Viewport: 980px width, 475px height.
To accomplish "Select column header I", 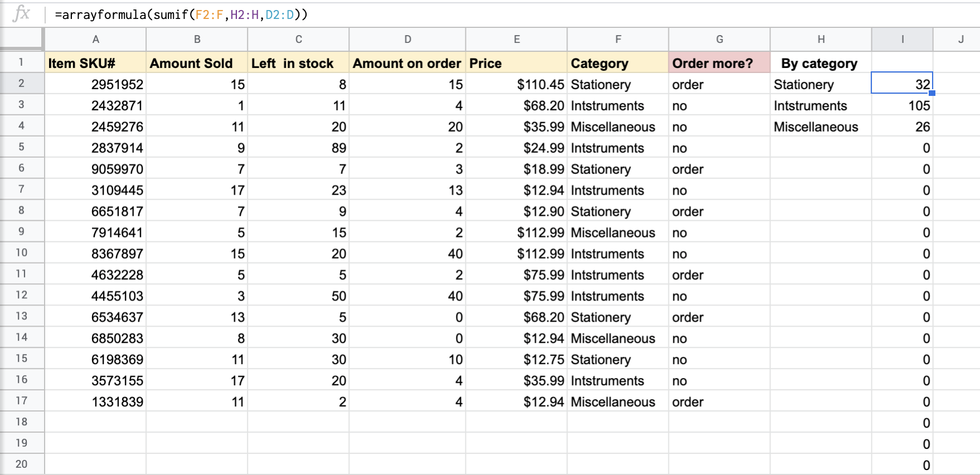I will [902, 39].
